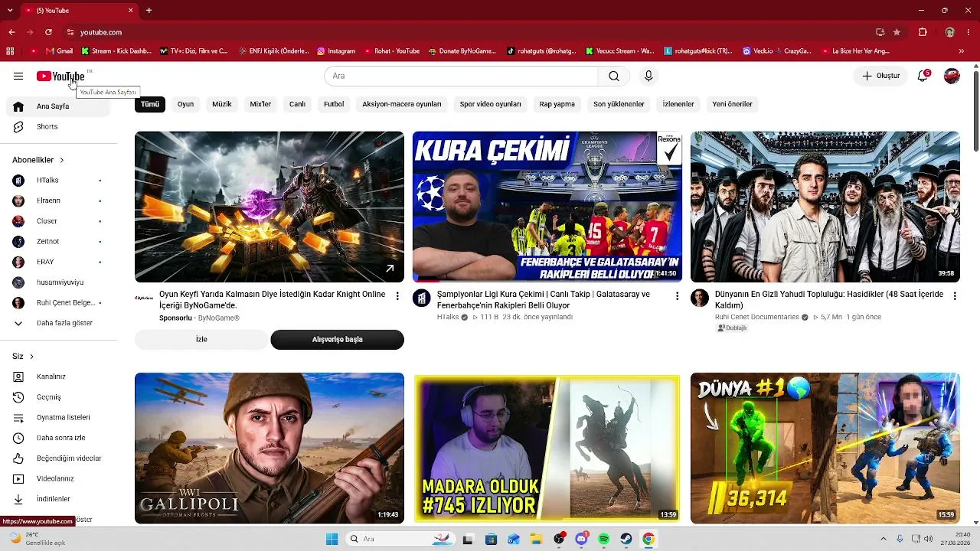Select the Futbol filter chip
The height and width of the screenshot is (551, 980).
click(x=334, y=104)
